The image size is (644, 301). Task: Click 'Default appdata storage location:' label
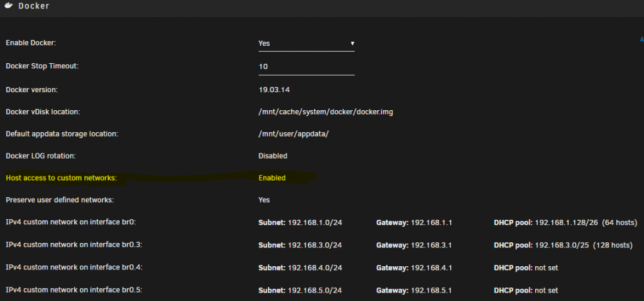click(62, 134)
